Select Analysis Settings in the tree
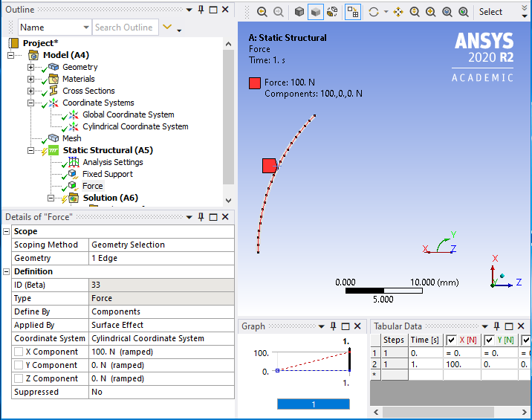 [x=113, y=162]
